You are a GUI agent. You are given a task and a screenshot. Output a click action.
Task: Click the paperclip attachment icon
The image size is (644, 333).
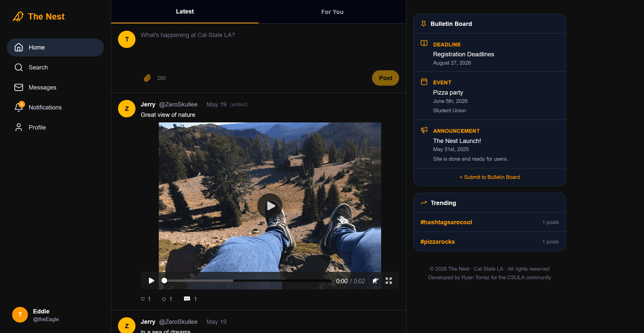[147, 78]
